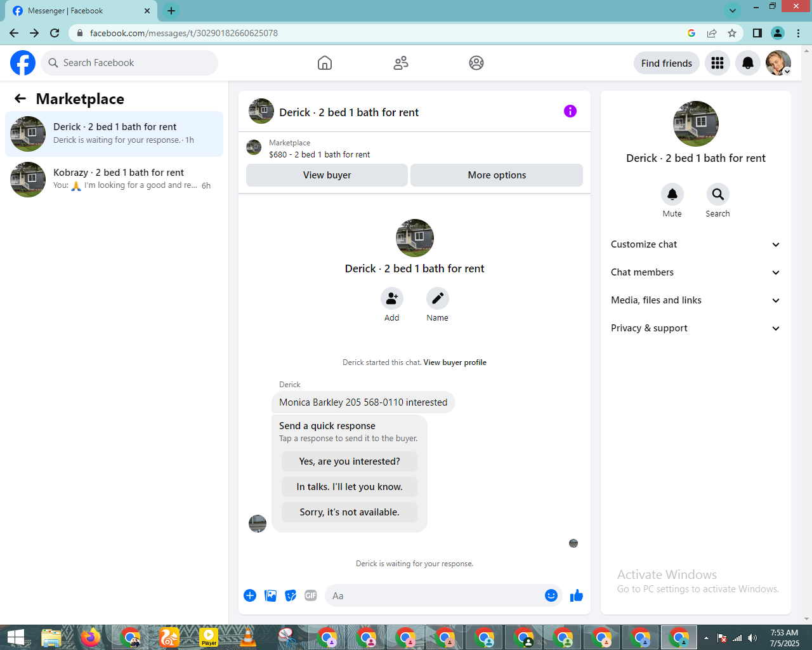Open the account profile menu
The width and height of the screenshot is (812, 650).
[778, 63]
